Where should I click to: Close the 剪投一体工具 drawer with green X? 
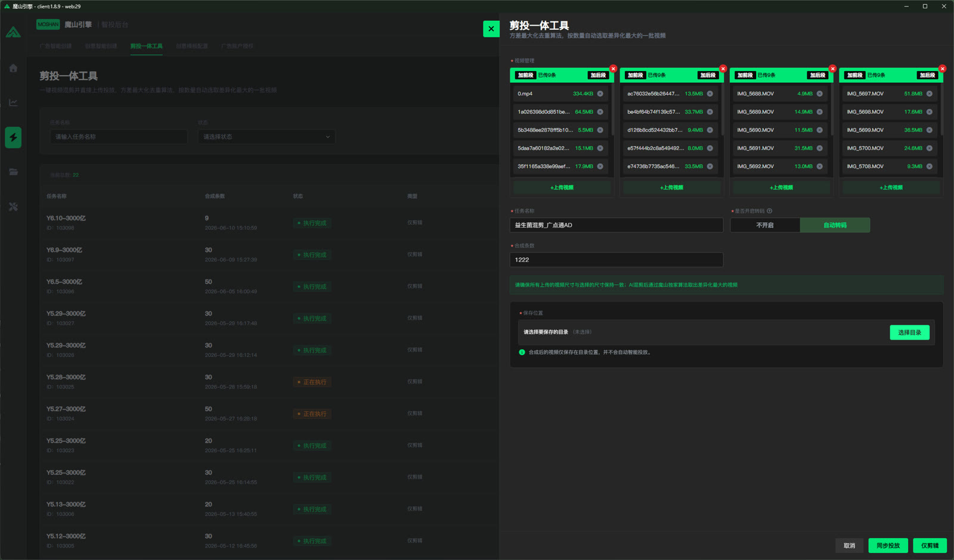click(x=491, y=29)
